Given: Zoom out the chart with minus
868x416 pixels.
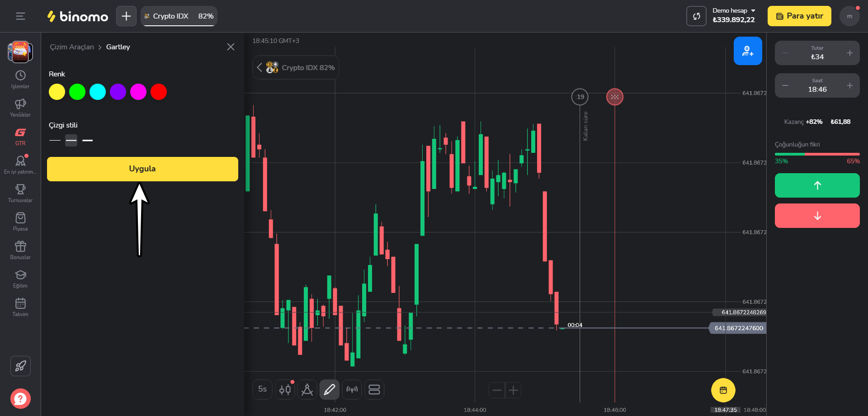Looking at the screenshot, I should pyautogui.click(x=497, y=390).
